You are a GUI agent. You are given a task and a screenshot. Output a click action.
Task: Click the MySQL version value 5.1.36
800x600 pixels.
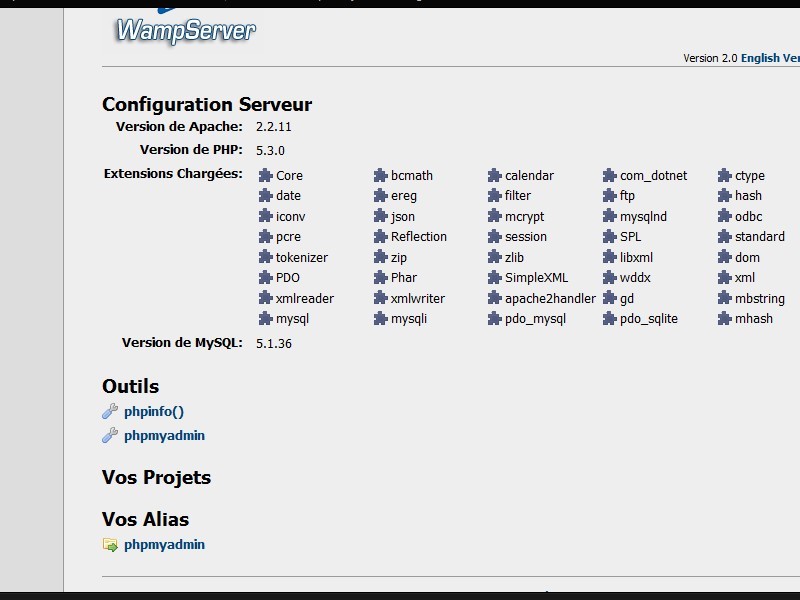(x=274, y=343)
